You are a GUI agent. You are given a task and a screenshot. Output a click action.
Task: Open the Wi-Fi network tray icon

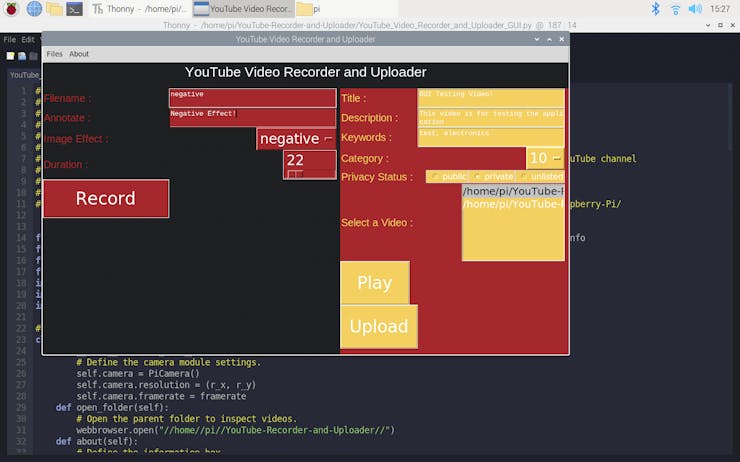pos(675,8)
